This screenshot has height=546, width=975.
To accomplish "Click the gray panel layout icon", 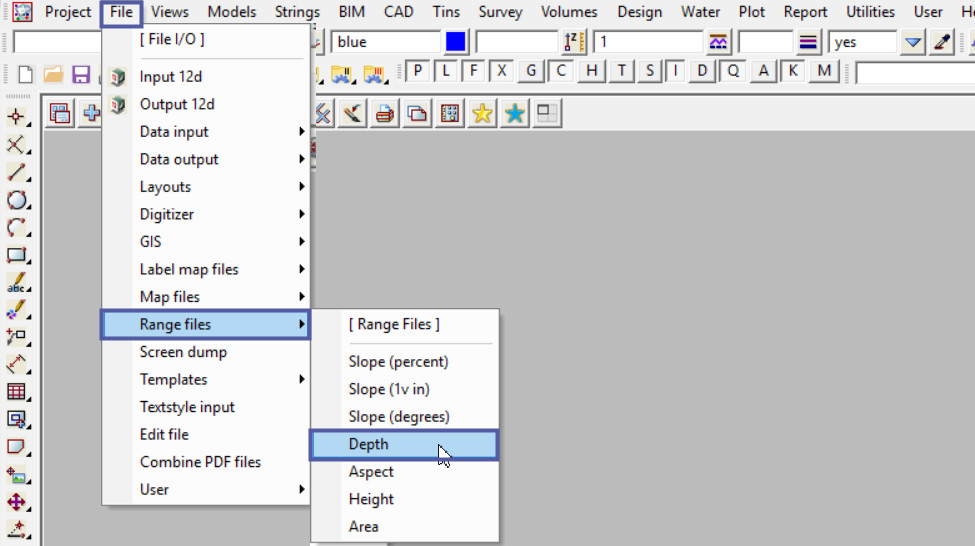I will point(547,113).
